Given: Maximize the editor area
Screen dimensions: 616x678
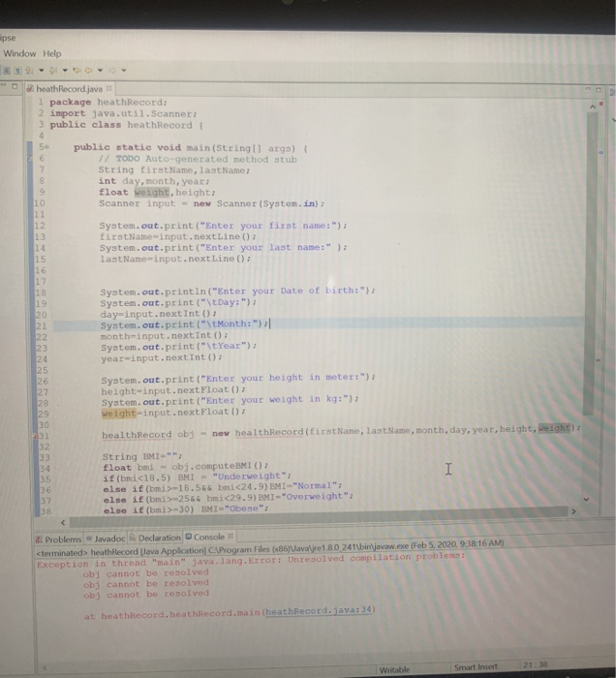Looking at the screenshot, I should click(x=599, y=90).
